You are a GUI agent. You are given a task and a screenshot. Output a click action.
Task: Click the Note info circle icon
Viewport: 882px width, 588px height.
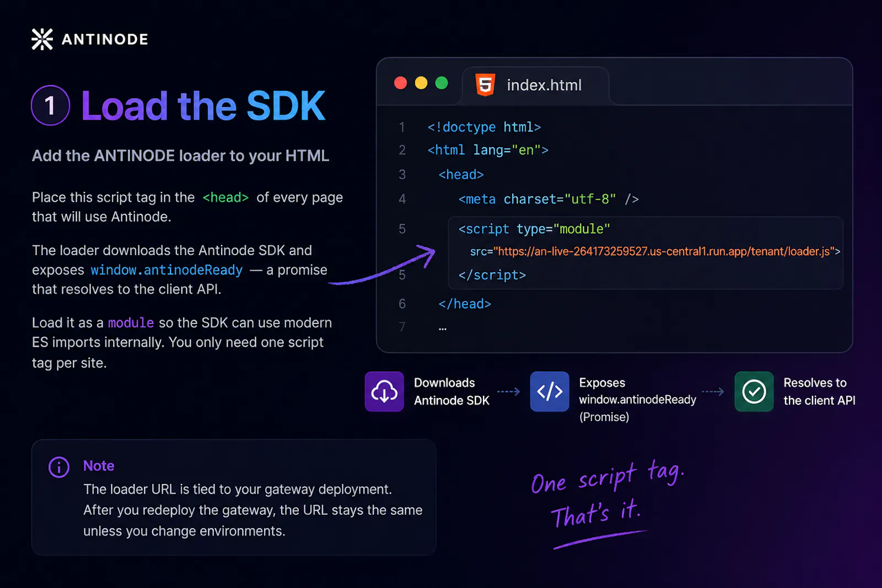point(59,467)
